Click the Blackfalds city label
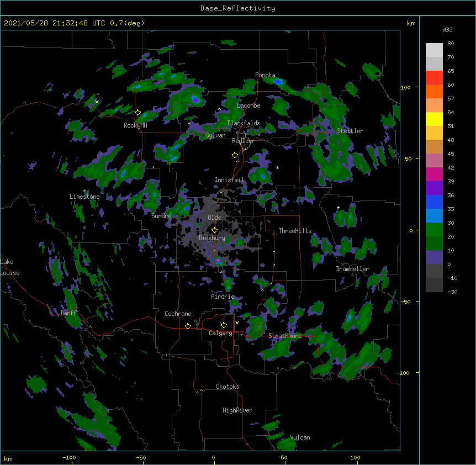Screen dimensions: 476x465 244,123
